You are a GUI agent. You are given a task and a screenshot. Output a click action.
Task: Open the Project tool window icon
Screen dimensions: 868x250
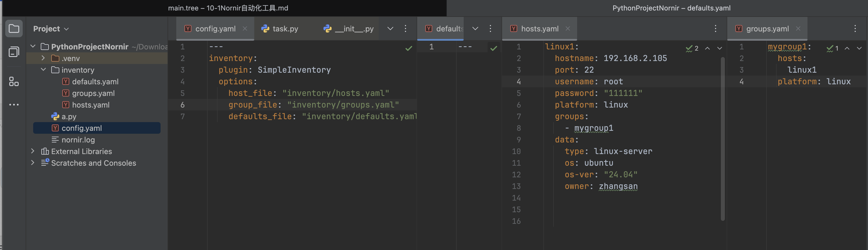coord(14,29)
